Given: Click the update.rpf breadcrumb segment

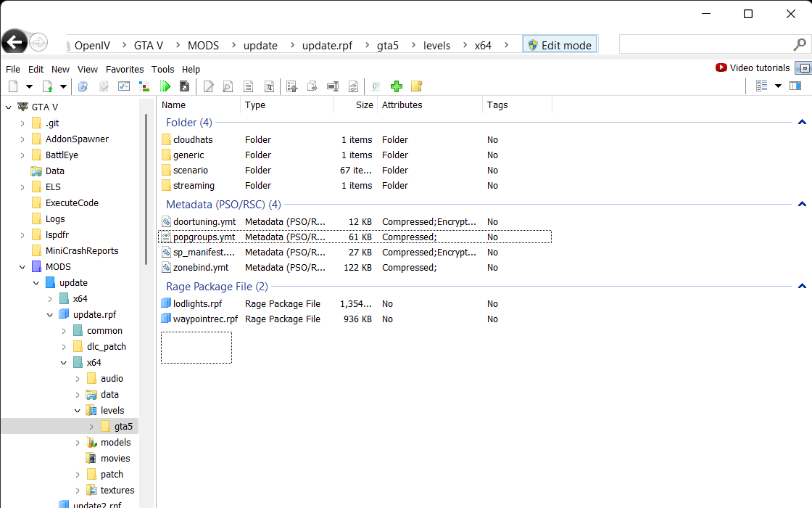Looking at the screenshot, I should pos(327,45).
